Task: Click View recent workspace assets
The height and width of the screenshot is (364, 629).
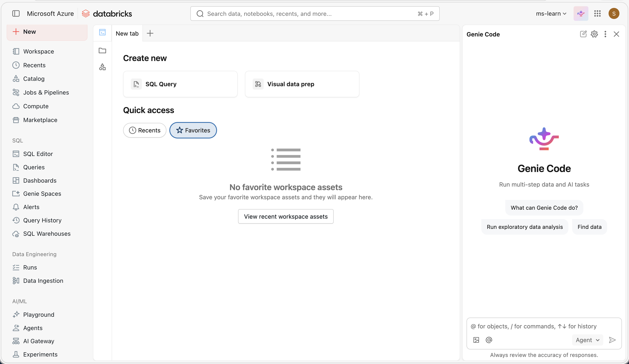Action: [x=286, y=216]
